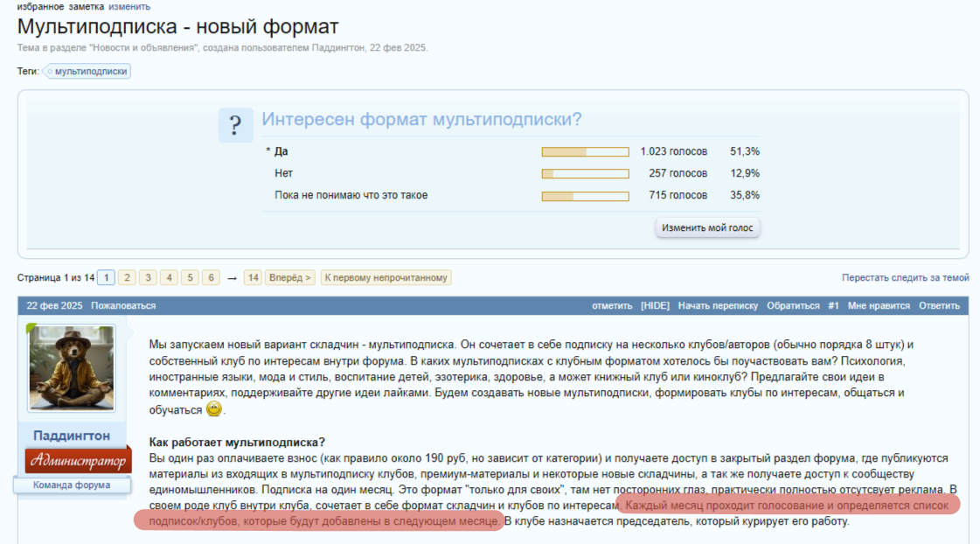Screen dimensions: 980x544
Task: Click the Вперёд > next page button
Action: (x=290, y=277)
